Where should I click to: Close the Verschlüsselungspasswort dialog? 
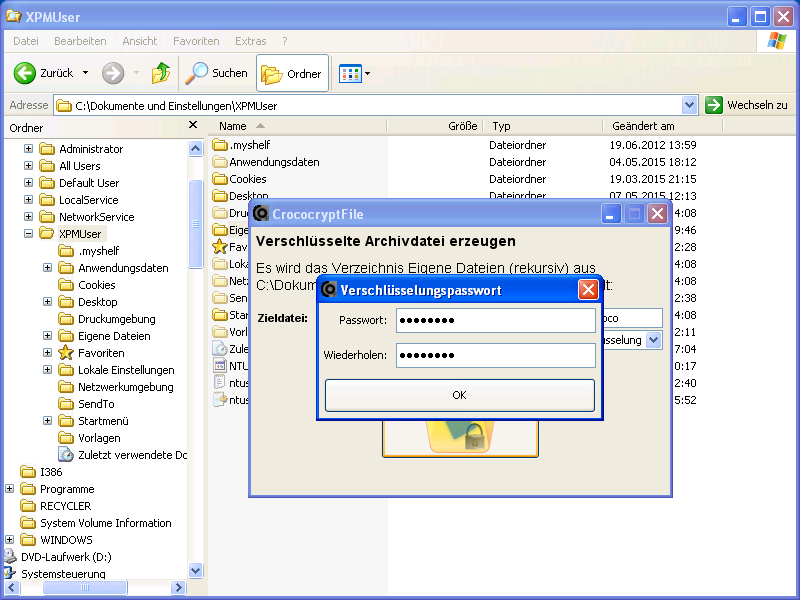[588, 290]
